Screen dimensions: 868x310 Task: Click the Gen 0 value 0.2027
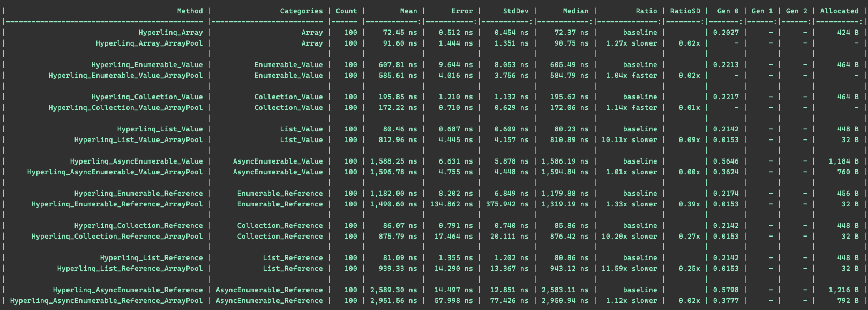[726, 32]
